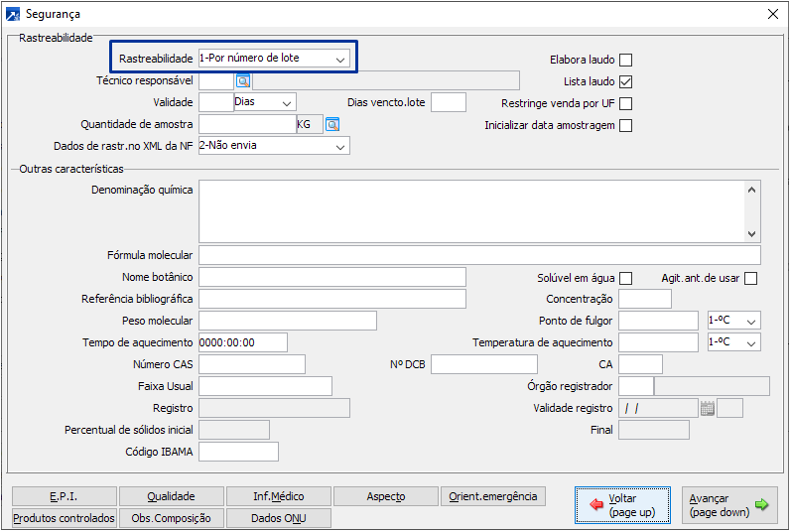Viewport: 790px width, 532px height.
Task: Click the Número CAS input field
Action: pos(251,364)
